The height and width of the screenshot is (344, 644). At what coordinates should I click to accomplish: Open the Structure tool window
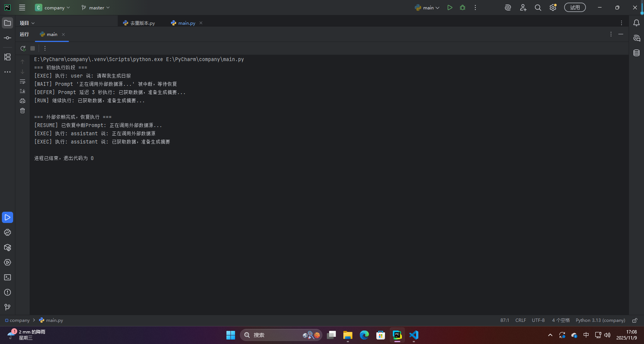point(7,57)
